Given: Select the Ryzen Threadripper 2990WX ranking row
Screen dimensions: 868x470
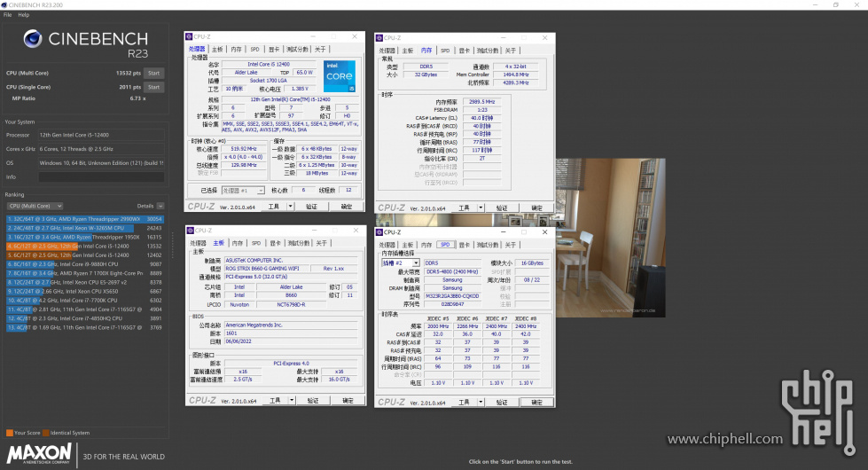Looking at the screenshot, I should (x=85, y=219).
